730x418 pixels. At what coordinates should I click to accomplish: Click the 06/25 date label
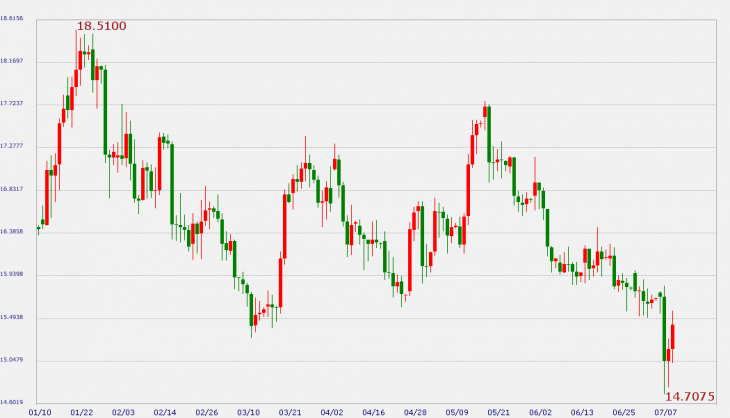624,411
